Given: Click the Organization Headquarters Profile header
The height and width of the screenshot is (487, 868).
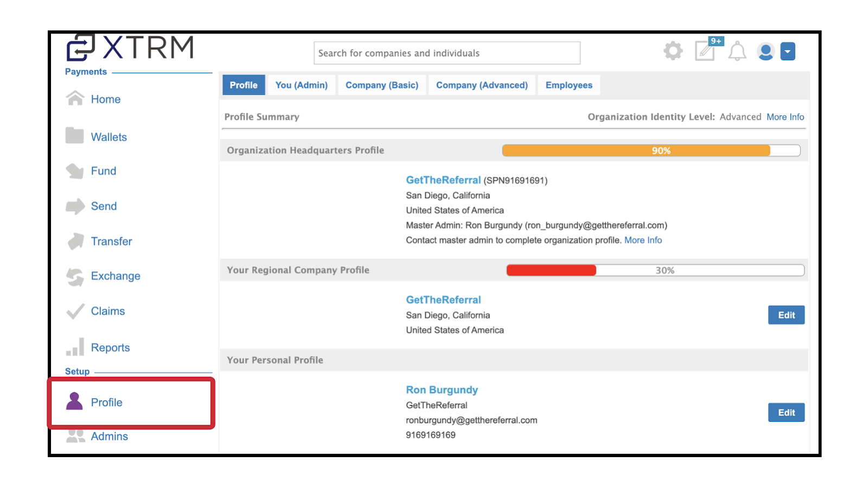Looking at the screenshot, I should pos(305,150).
